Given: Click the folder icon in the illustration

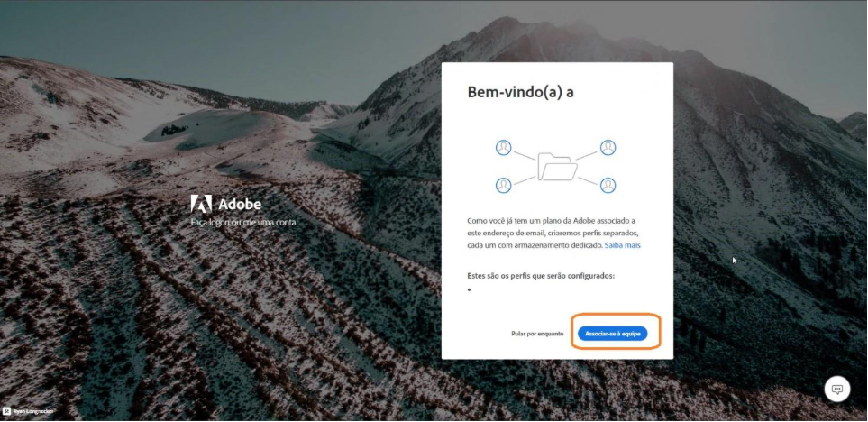Looking at the screenshot, I should [x=556, y=167].
